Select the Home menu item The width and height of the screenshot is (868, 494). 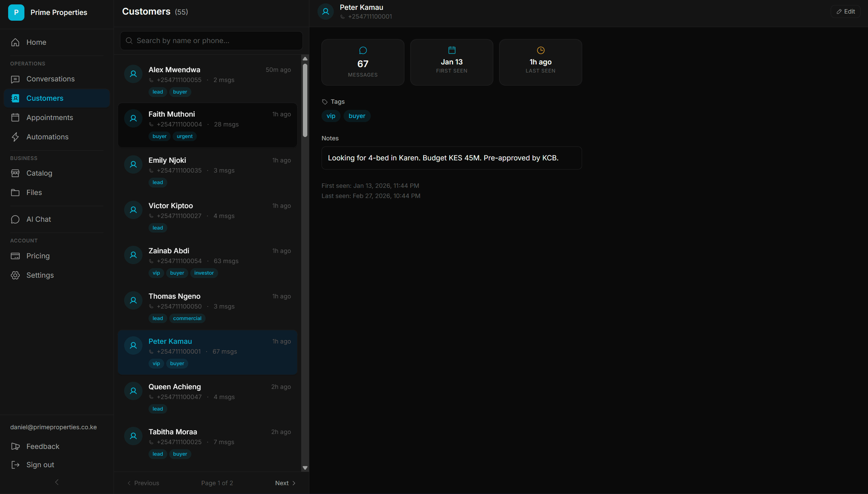[x=36, y=42]
